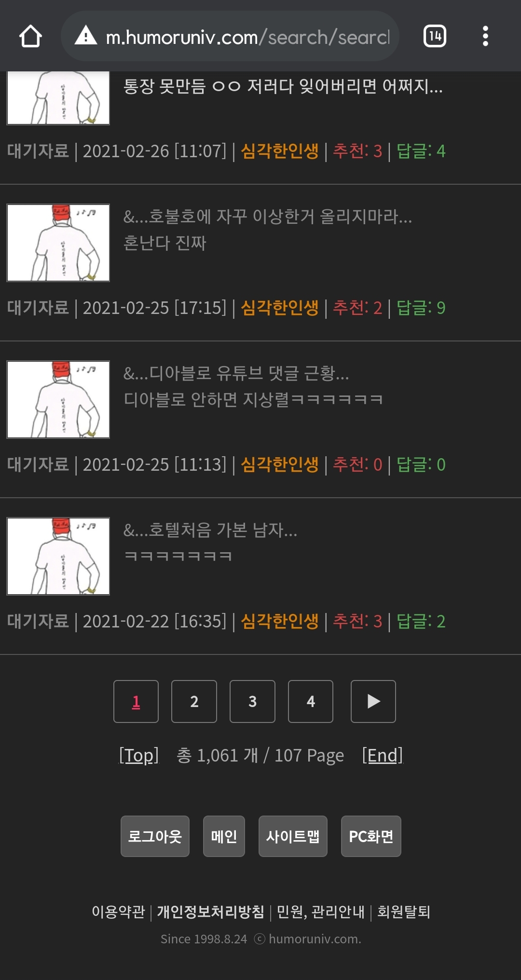Screen dimensions: 521x980
Task: Open thumbnail of the 호텔처음 가본 남자 post
Action: coord(58,556)
